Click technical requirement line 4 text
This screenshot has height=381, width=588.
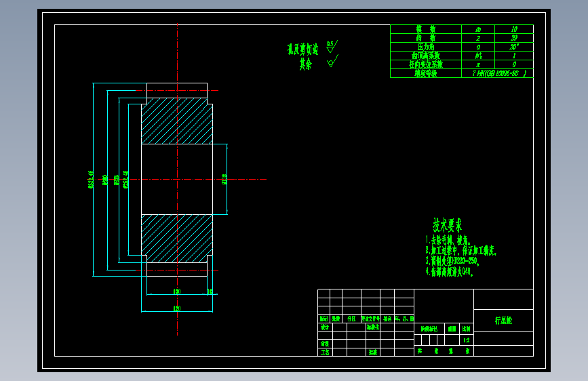(449, 271)
